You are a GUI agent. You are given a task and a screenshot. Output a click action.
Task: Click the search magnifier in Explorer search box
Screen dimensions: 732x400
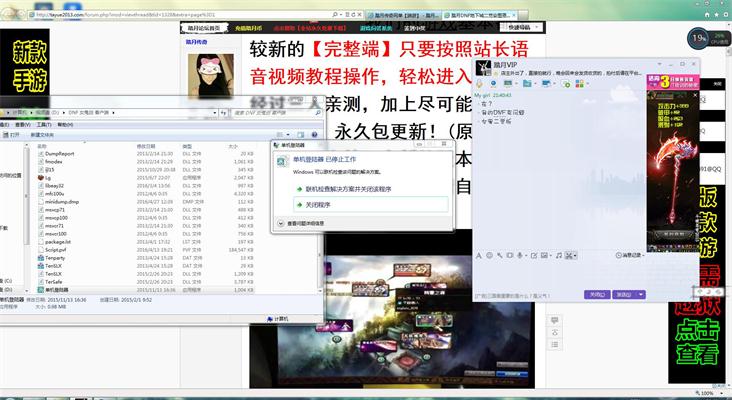[x=318, y=112]
